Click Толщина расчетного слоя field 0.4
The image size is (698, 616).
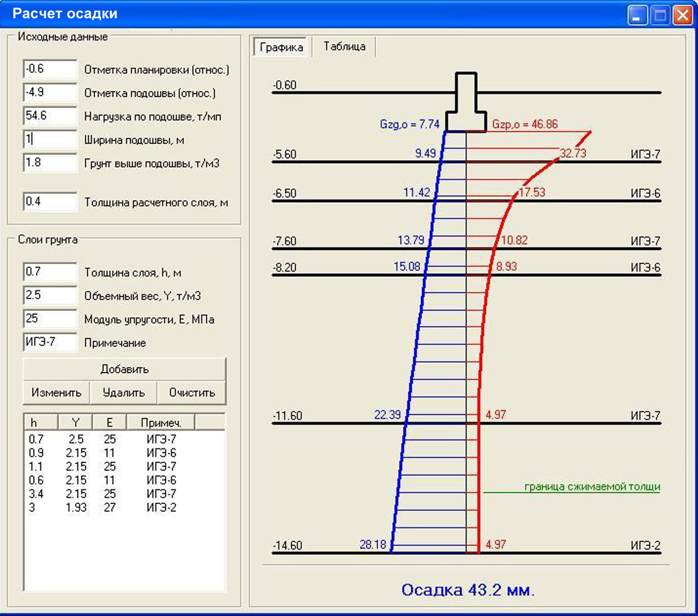coord(50,202)
